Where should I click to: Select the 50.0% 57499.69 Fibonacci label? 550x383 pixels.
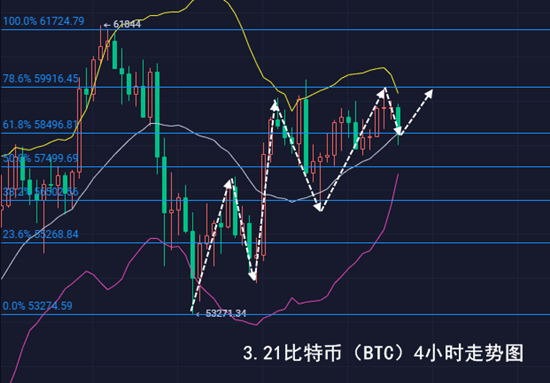point(41,159)
